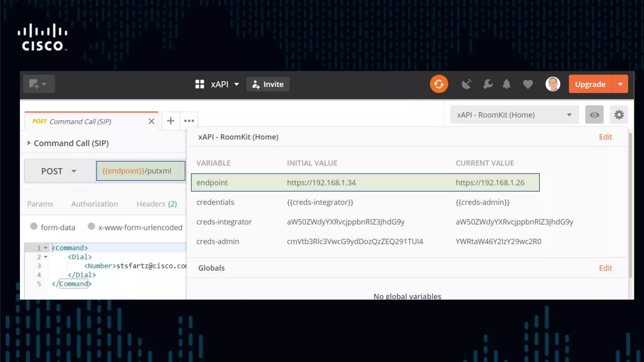Click the heart icon in header
The height and width of the screenshot is (362, 644).
click(x=528, y=84)
